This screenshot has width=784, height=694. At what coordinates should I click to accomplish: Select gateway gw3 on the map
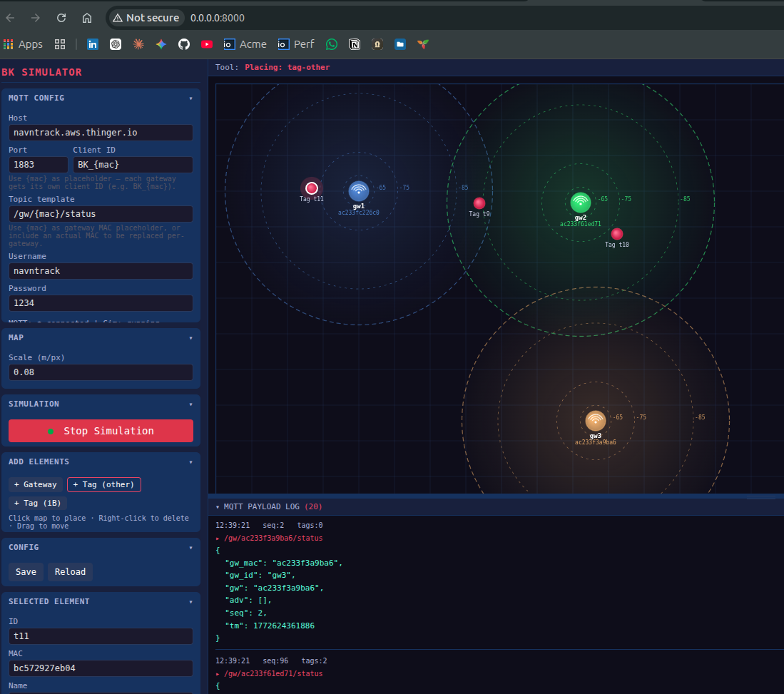pos(596,421)
